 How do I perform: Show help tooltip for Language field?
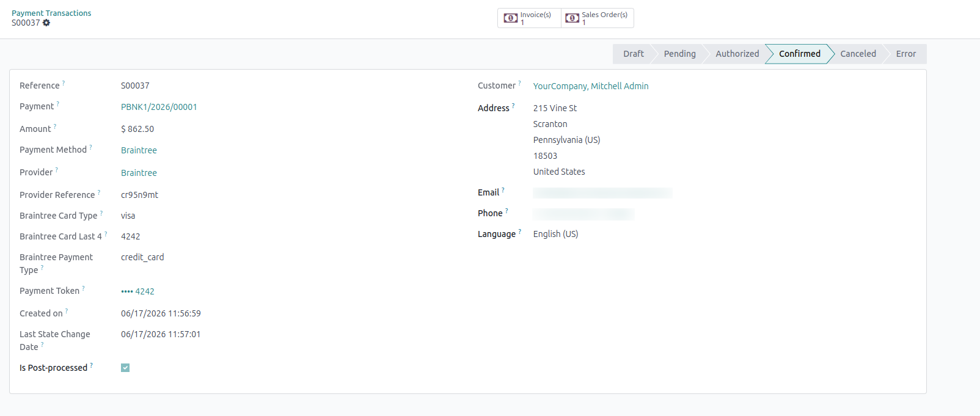[520, 232]
